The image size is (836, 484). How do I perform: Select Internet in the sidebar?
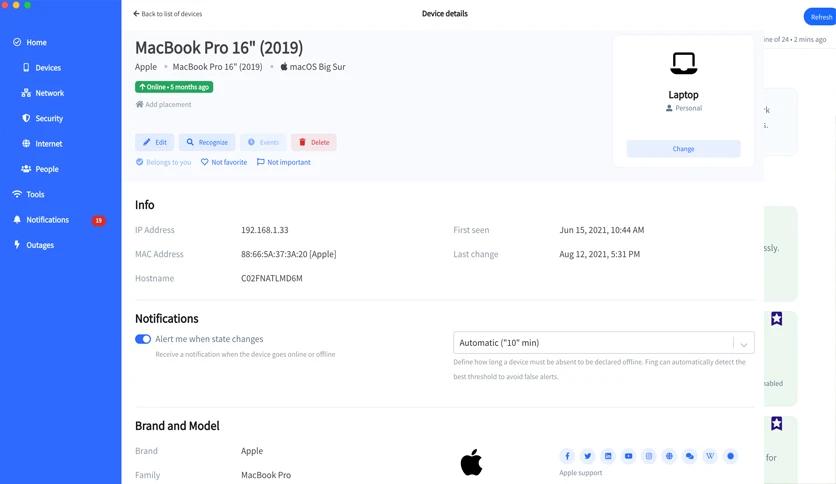(42, 143)
